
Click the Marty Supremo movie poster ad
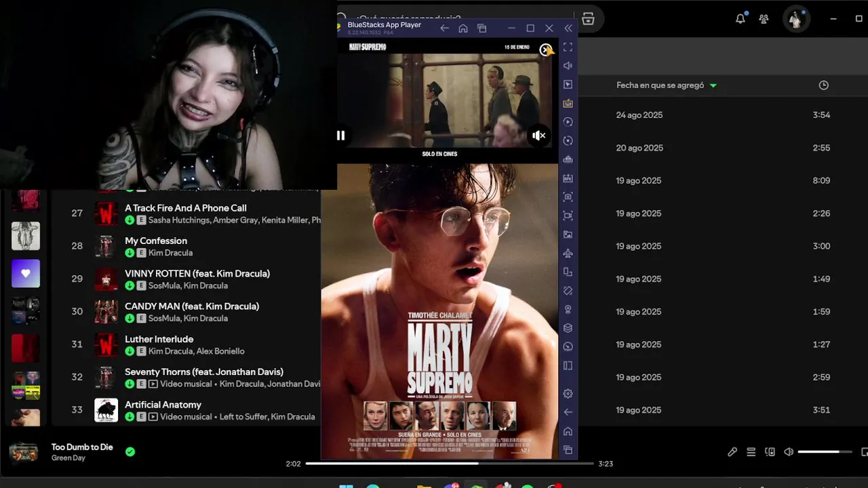click(439, 312)
